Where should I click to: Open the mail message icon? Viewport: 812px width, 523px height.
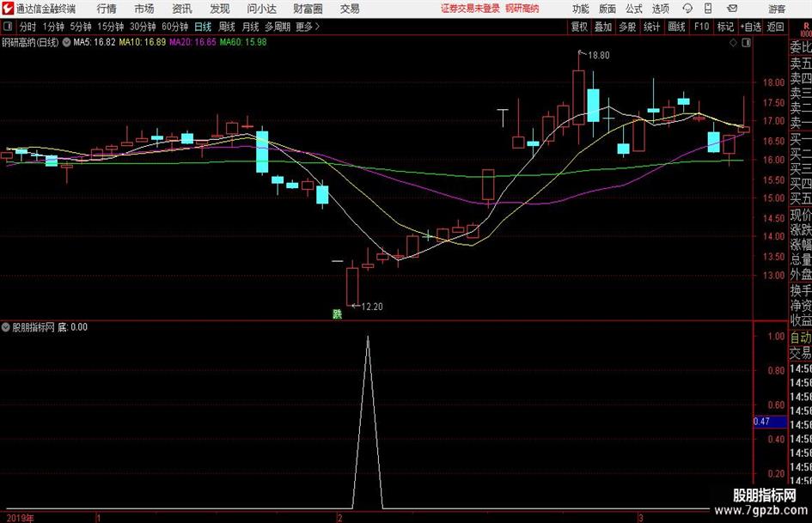pyautogui.click(x=732, y=9)
